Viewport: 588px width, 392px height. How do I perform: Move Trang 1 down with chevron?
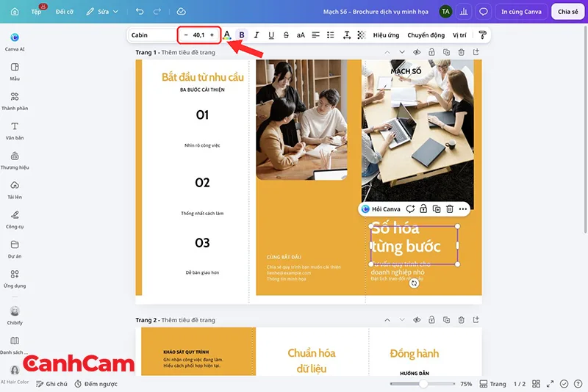401,52
